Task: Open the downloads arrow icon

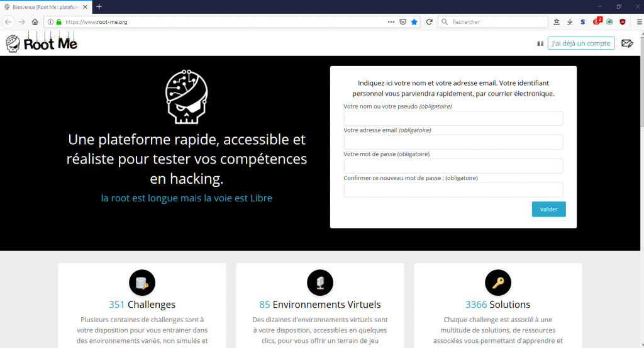Action: tap(570, 21)
